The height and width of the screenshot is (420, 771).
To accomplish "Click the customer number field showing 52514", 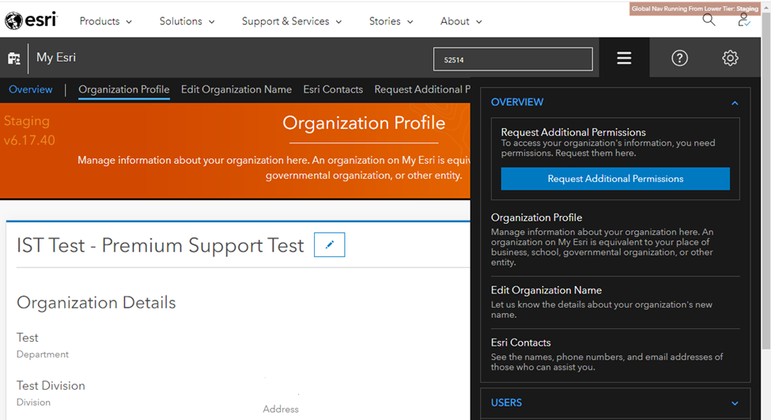I will click(513, 60).
